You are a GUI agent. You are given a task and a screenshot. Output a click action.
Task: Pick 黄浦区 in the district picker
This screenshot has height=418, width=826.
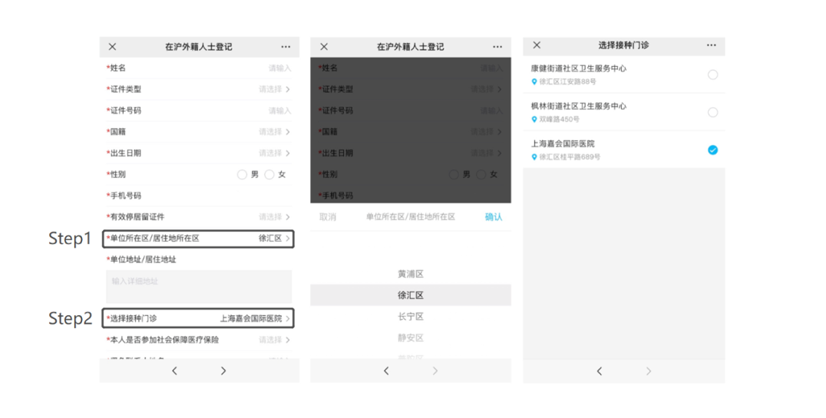tap(410, 274)
